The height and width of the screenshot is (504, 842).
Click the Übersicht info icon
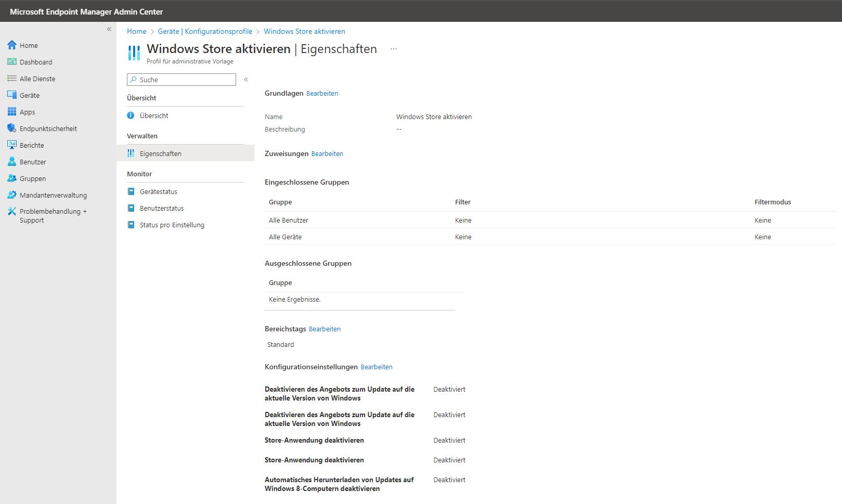pos(131,115)
